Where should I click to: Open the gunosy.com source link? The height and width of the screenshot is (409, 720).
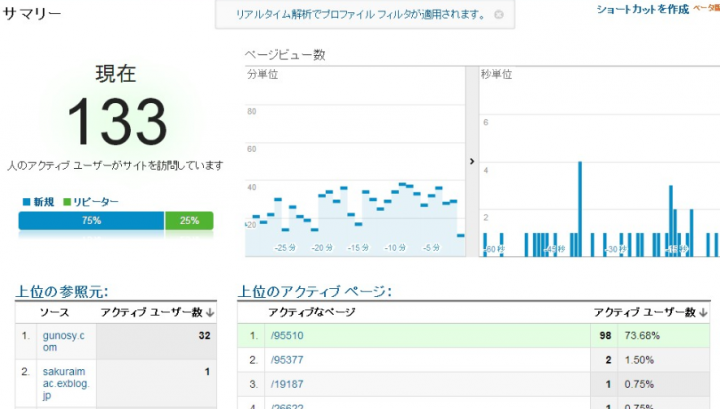click(x=63, y=341)
